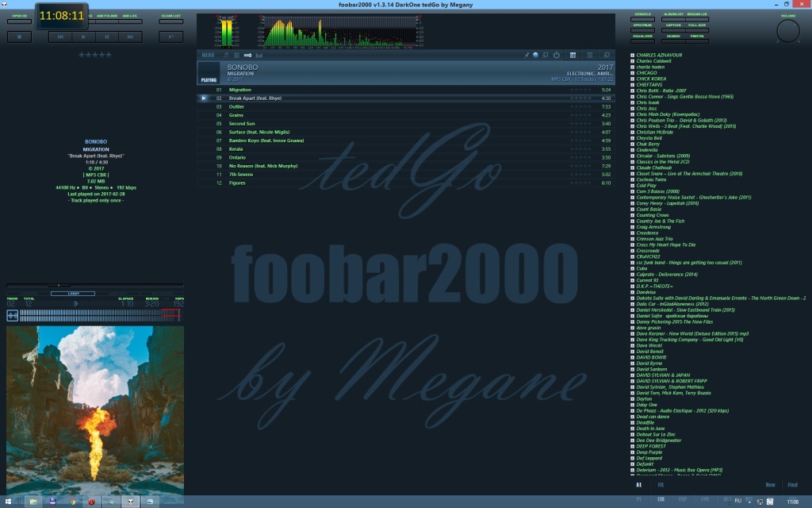This screenshot has height=508, width=812.
Task: Expand the CHARLES AZNAVOUR tree node
Action: pos(632,55)
